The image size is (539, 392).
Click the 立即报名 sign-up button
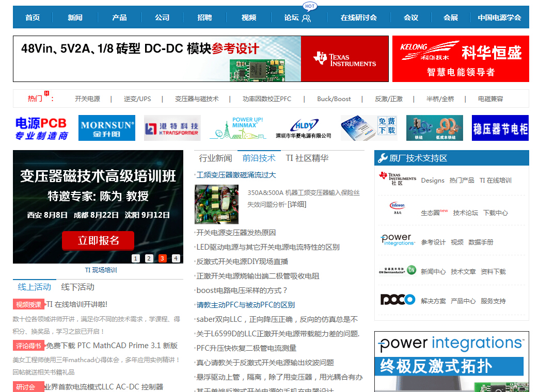tap(98, 240)
